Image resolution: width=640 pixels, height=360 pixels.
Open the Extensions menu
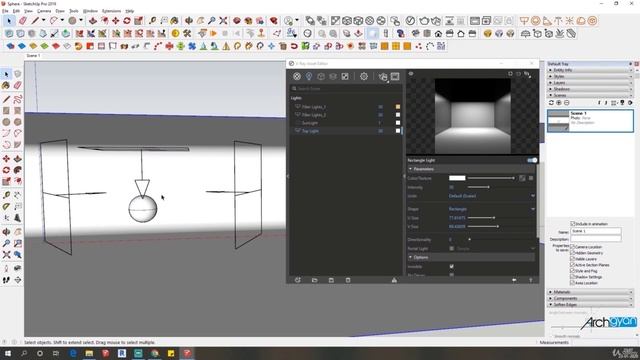point(111,11)
